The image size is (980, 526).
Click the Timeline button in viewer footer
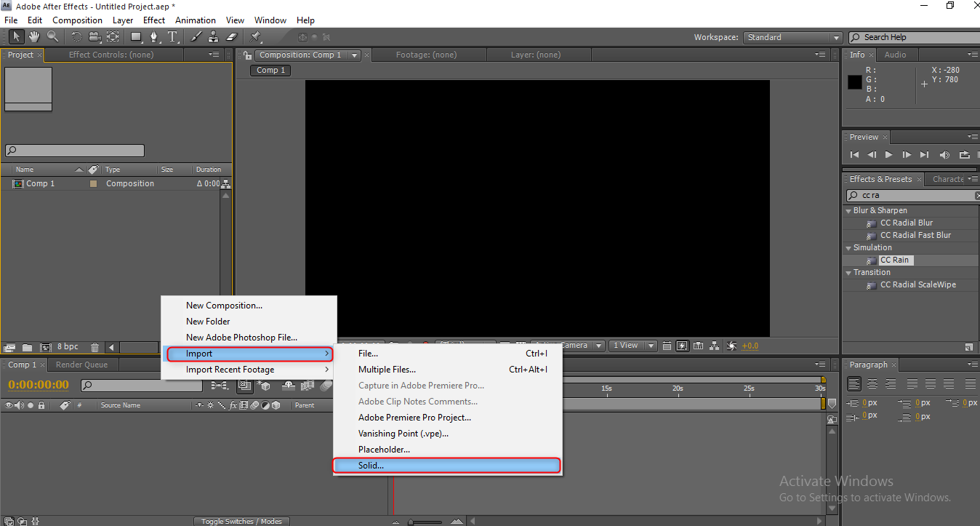(x=699, y=346)
